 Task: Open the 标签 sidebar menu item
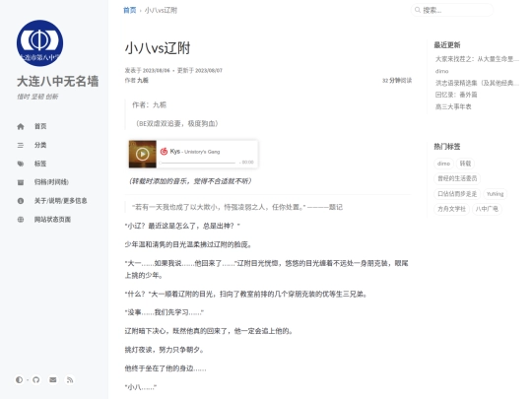(40, 164)
